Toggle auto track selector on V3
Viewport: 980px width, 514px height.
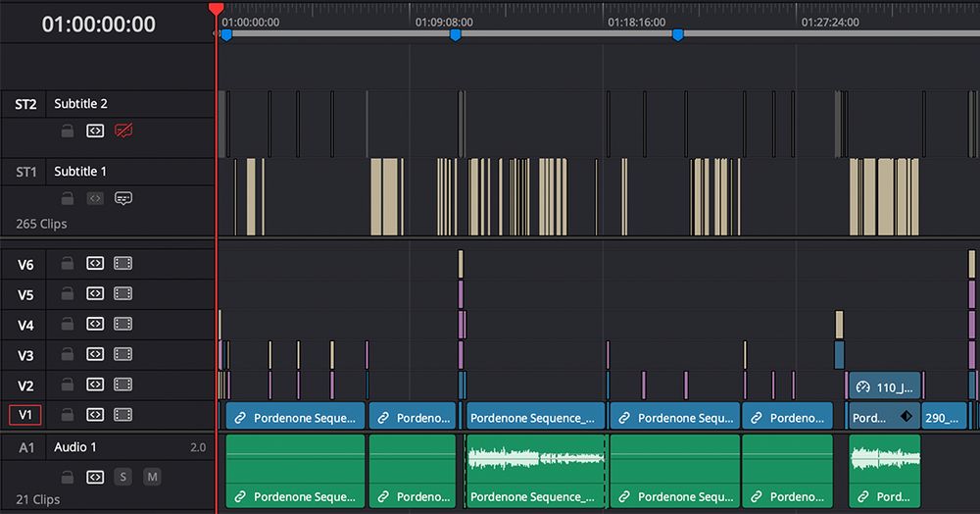click(x=95, y=354)
